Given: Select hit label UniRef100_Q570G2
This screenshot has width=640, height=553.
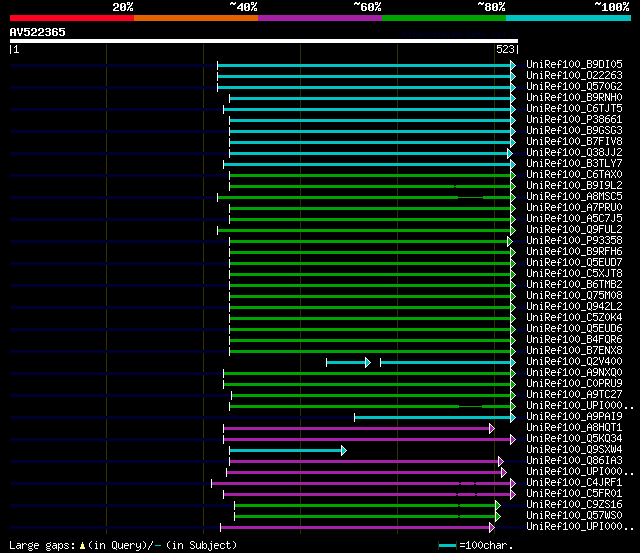Looking at the screenshot, I should pyautogui.click(x=574, y=87).
